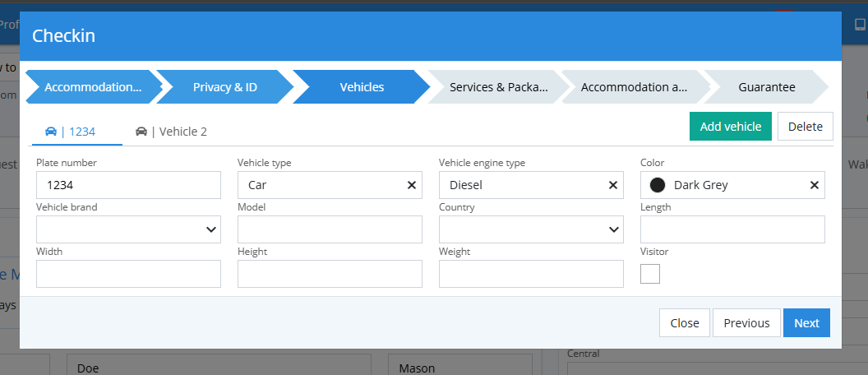Open the Vehicle engine type combo box
Image resolution: width=868 pixels, height=375 pixels.
[x=532, y=185]
